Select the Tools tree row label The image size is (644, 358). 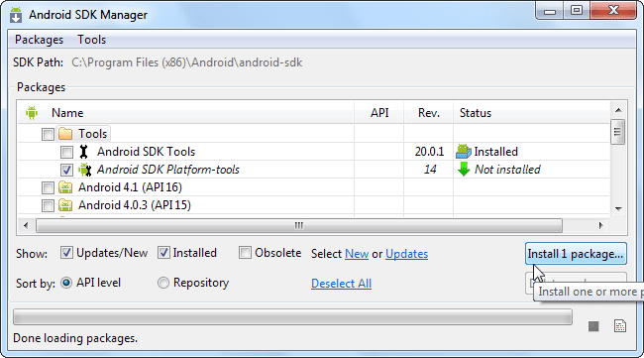click(x=93, y=134)
